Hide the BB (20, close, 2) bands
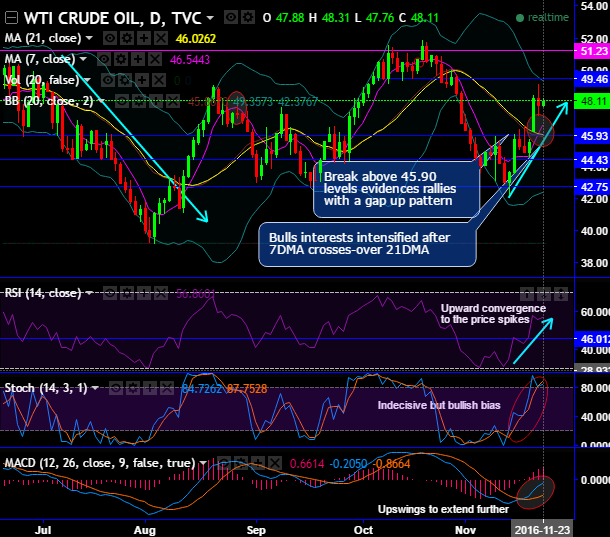The width and height of the screenshot is (610, 537). pyautogui.click(x=122, y=102)
